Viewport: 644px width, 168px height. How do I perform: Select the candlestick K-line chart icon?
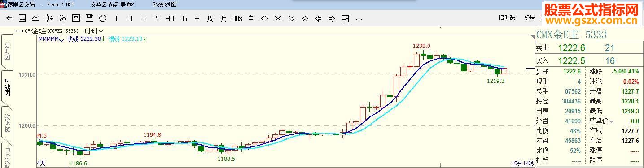pos(49,18)
